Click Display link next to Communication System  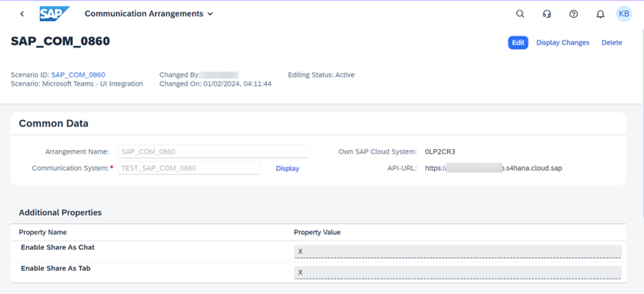[x=288, y=169]
